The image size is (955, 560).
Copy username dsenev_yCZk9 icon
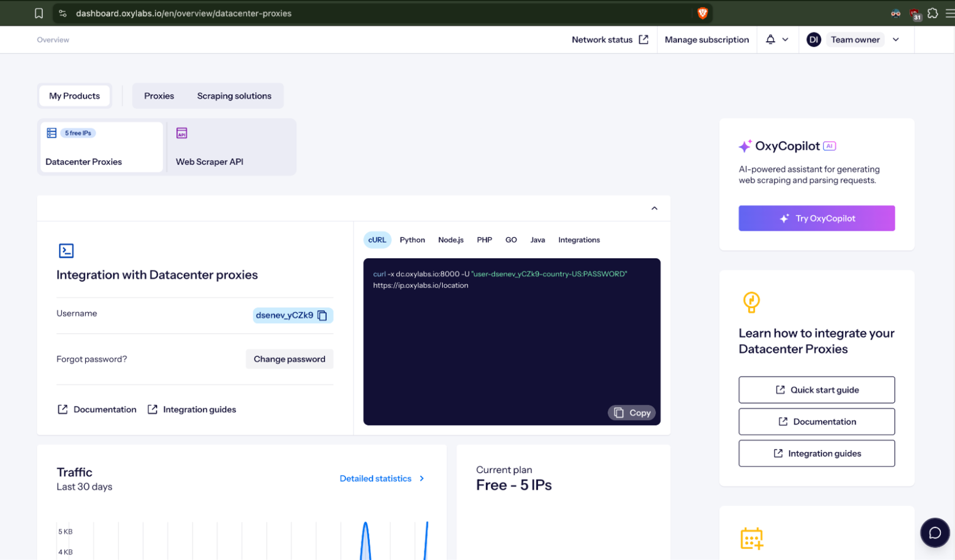point(322,315)
